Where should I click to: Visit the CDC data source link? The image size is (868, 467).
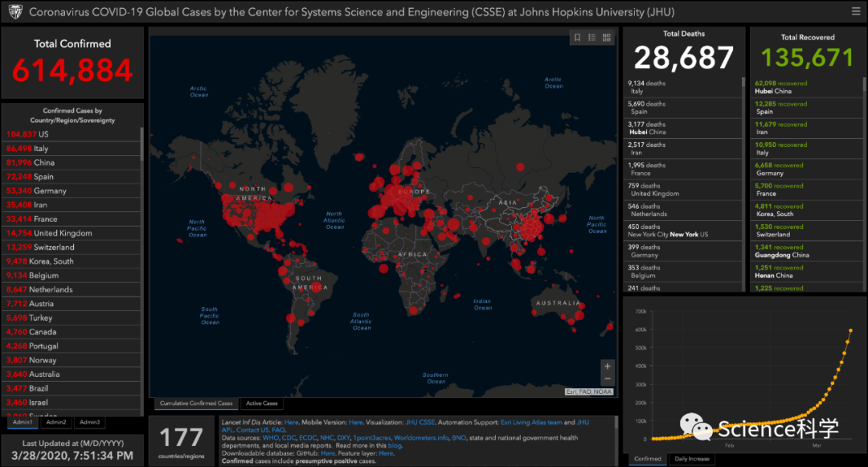pyautogui.click(x=289, y=438)
